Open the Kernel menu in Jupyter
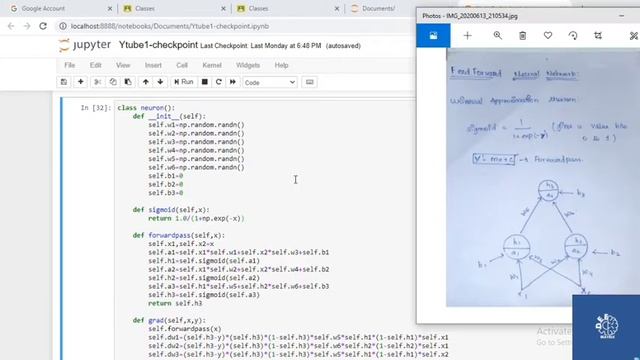 (212, 65)
